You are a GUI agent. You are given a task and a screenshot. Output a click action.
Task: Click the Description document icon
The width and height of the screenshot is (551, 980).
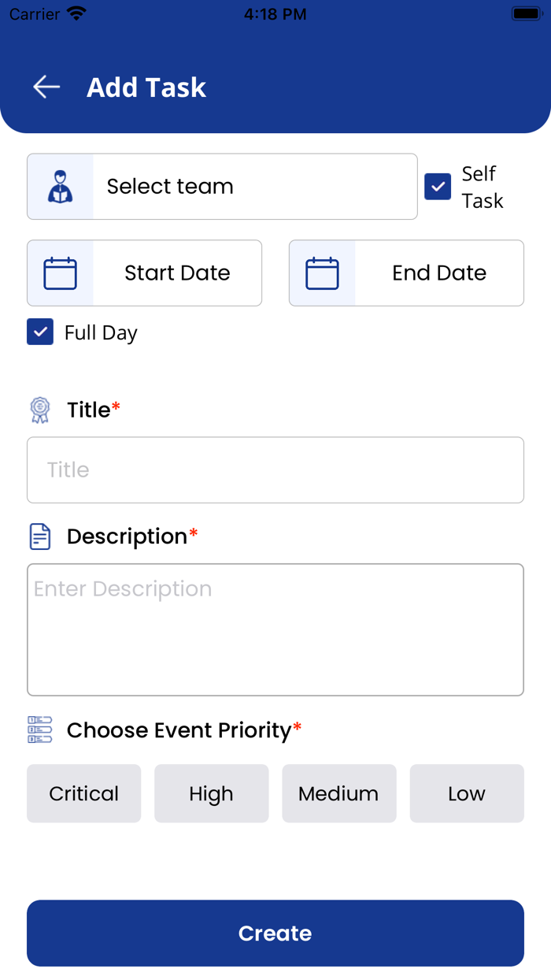tap(40, 536)
